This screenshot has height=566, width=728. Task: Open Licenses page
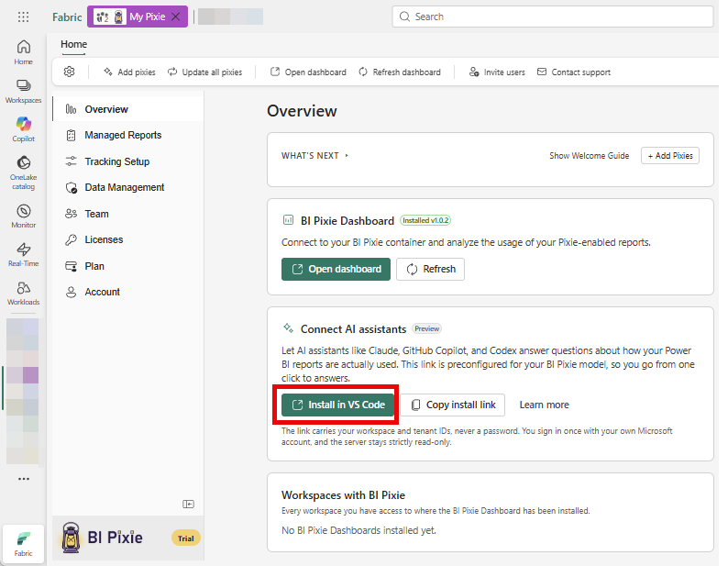pyautogui.click(x=128, y=239)
